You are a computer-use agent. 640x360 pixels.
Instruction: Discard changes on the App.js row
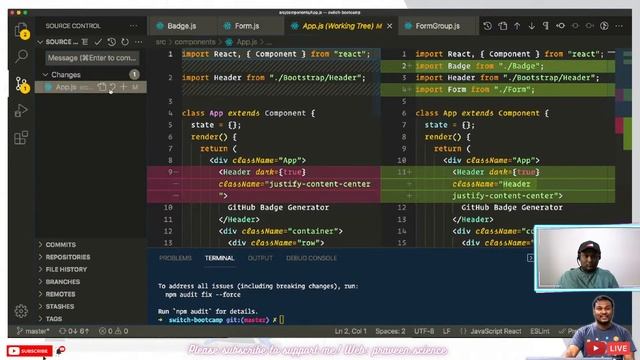(x=112, y=87)
